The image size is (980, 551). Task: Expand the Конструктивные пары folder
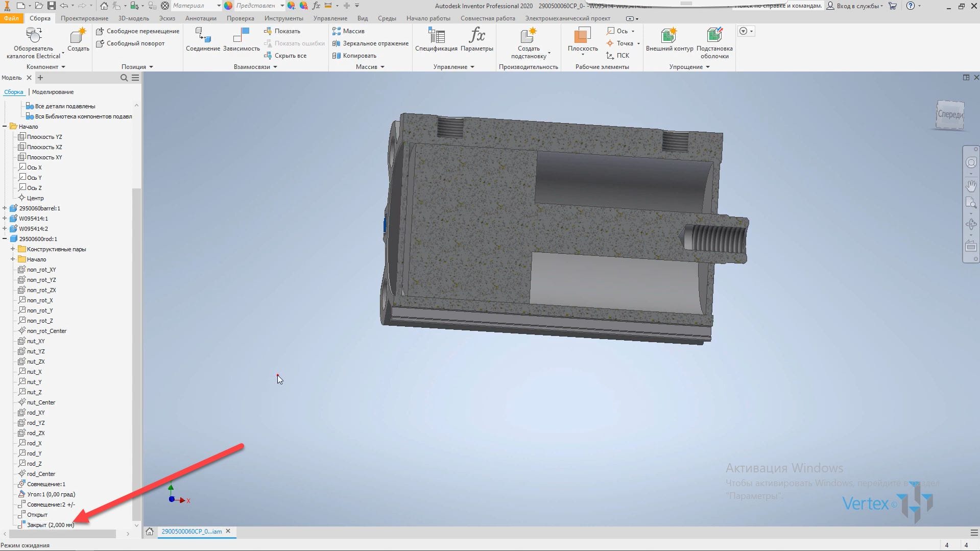tap(13, 249)
